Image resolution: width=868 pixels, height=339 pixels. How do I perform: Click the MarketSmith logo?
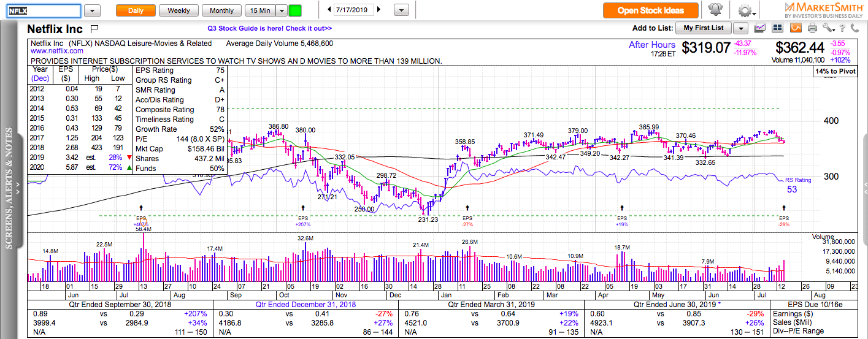(823, 10)
